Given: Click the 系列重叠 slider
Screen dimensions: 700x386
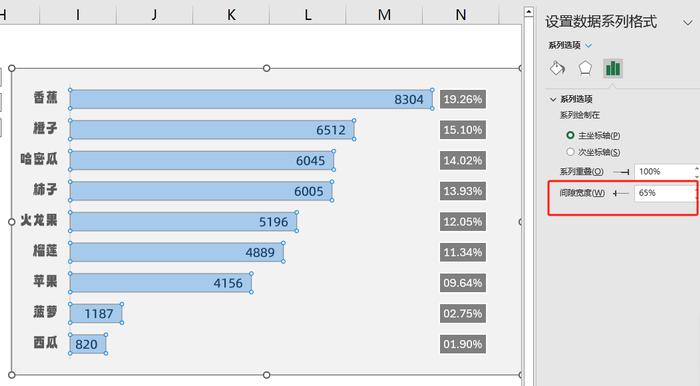Looking at the screenshot, I should pyautogui.click(x=621, y=172).
